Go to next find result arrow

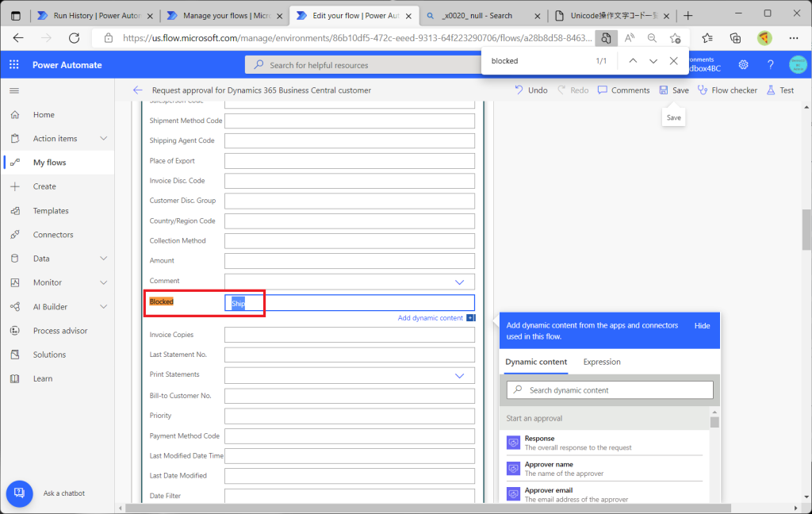pyautogui.click(x=653, y=60)
